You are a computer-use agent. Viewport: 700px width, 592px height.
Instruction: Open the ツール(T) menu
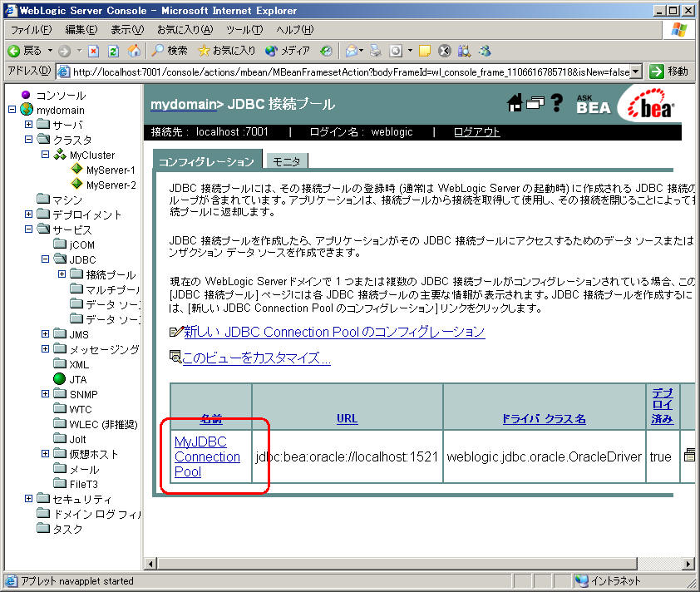pos(244,30)
